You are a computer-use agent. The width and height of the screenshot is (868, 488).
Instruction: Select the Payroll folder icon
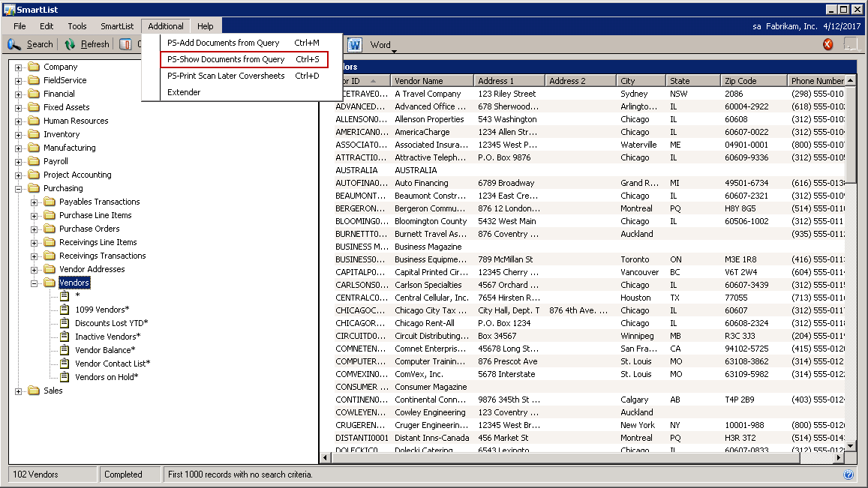pos(35,162)
